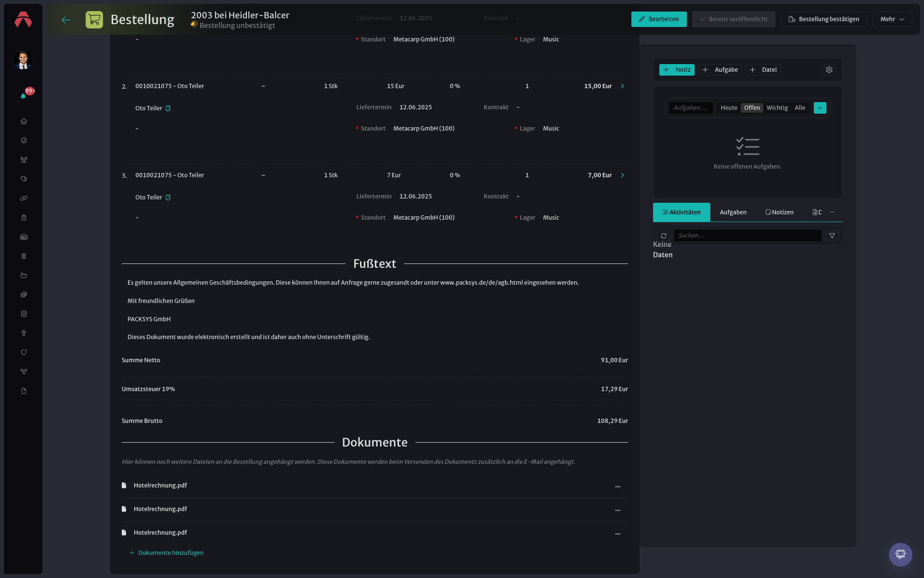Screen dimensions: 924x578
Task: Filter tasks by Offen
Action: click(x=752, y=108)
